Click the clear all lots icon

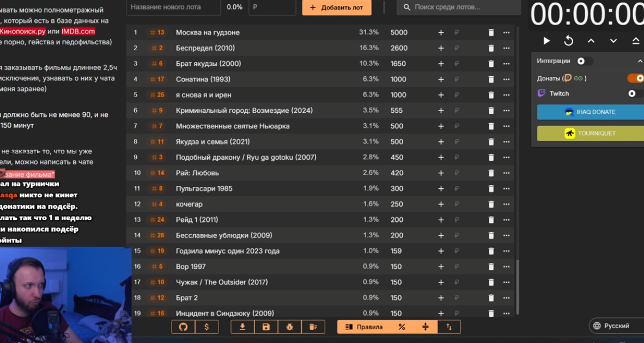313,327
